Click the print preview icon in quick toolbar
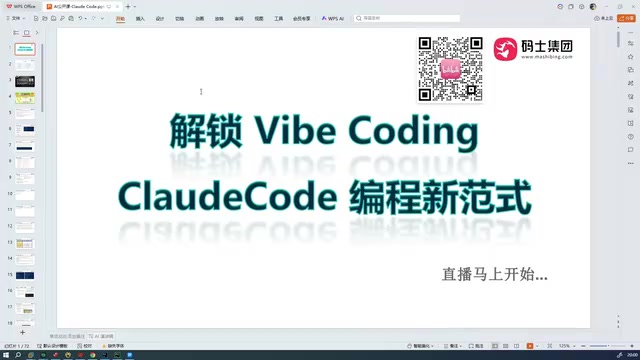Screen dimensions: 640x360 tap(71, 18)
